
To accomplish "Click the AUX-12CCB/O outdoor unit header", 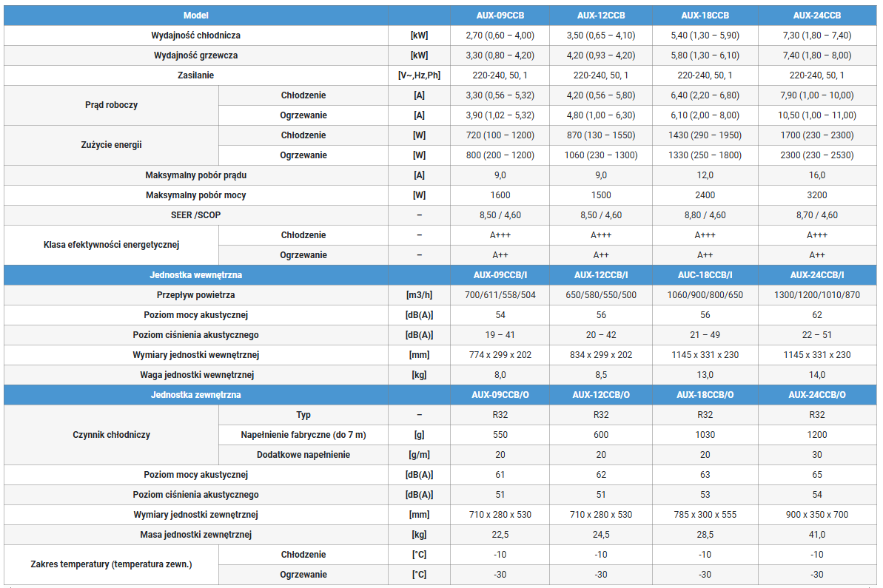I will point(600,395).
